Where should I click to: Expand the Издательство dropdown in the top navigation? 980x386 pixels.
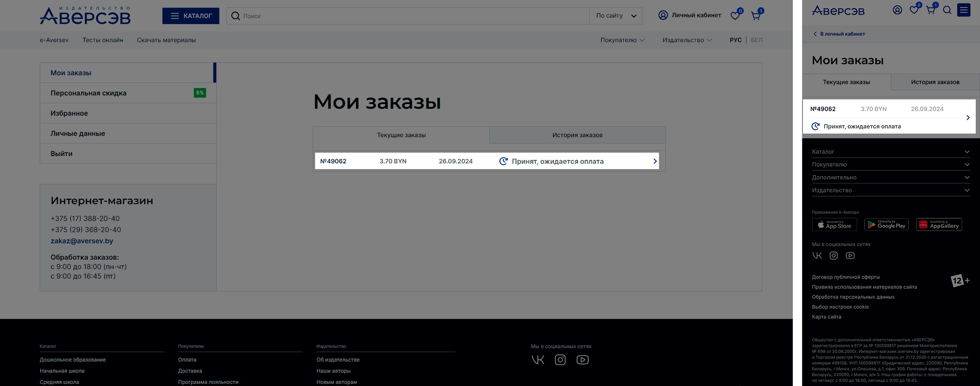click(687, 40)
